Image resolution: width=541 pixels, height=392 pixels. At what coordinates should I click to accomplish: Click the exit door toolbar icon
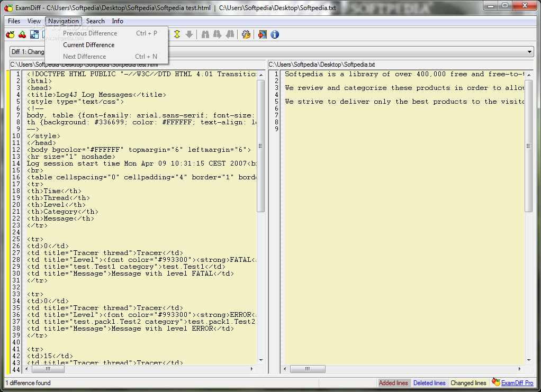pyautogui.click(x=262, y=34)
